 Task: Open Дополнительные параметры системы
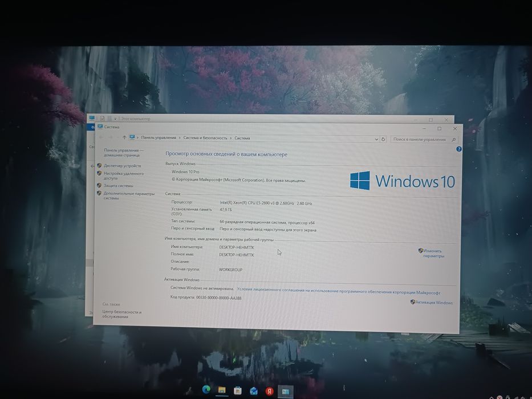(129, 196)
